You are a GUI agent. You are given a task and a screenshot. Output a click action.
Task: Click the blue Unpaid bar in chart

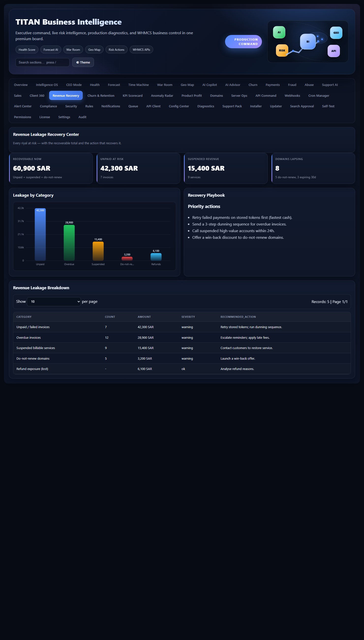(40, 234)
